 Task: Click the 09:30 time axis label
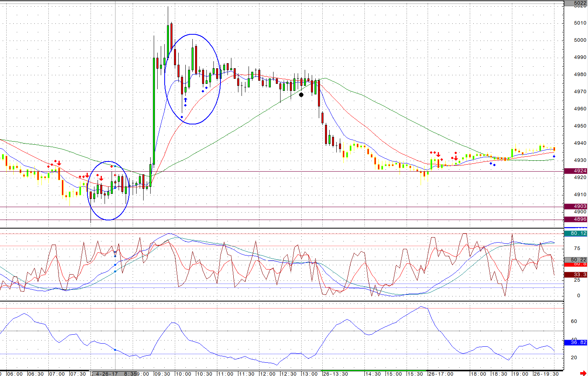point(162,374)
